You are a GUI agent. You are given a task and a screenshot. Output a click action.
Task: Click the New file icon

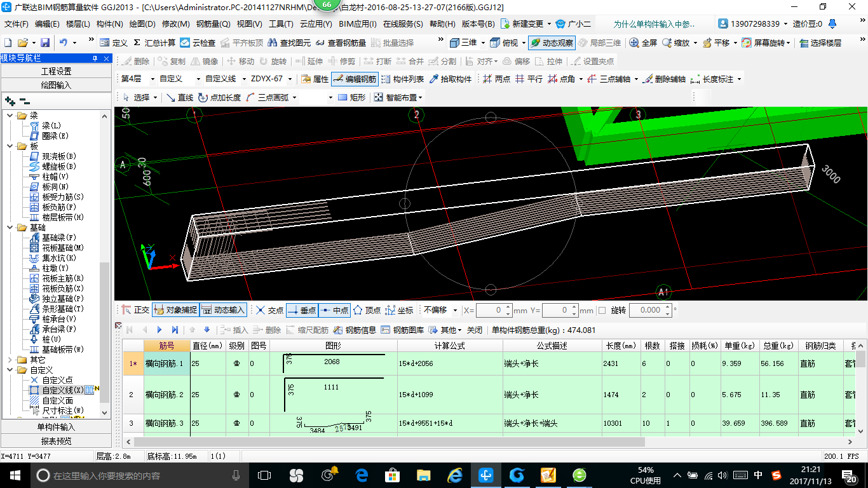[x=8, y=43]
